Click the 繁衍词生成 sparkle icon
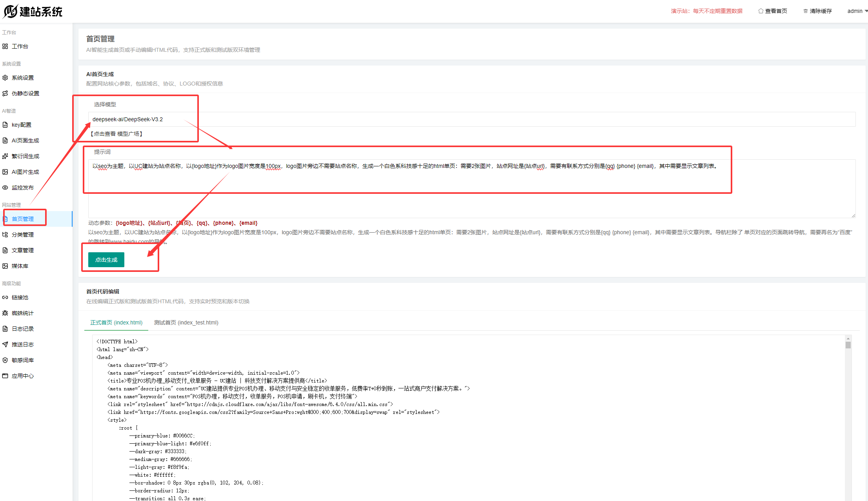Screen dimensions: 868x501 click(x=5, y=156)
